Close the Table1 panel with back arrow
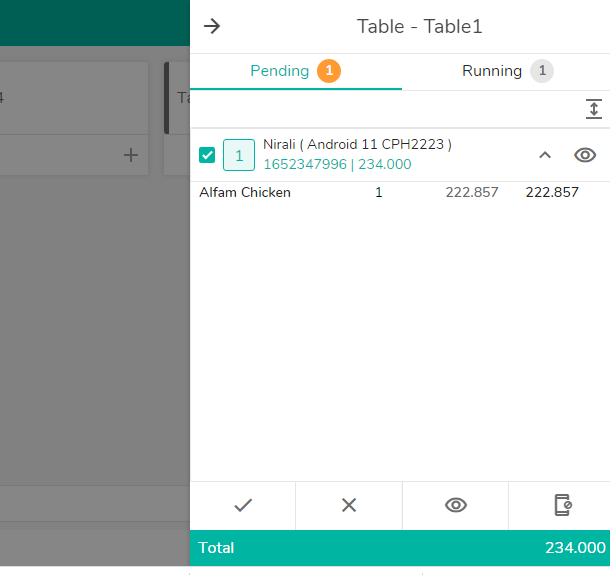Screen dimensions: 610x575 coord(212,26)
